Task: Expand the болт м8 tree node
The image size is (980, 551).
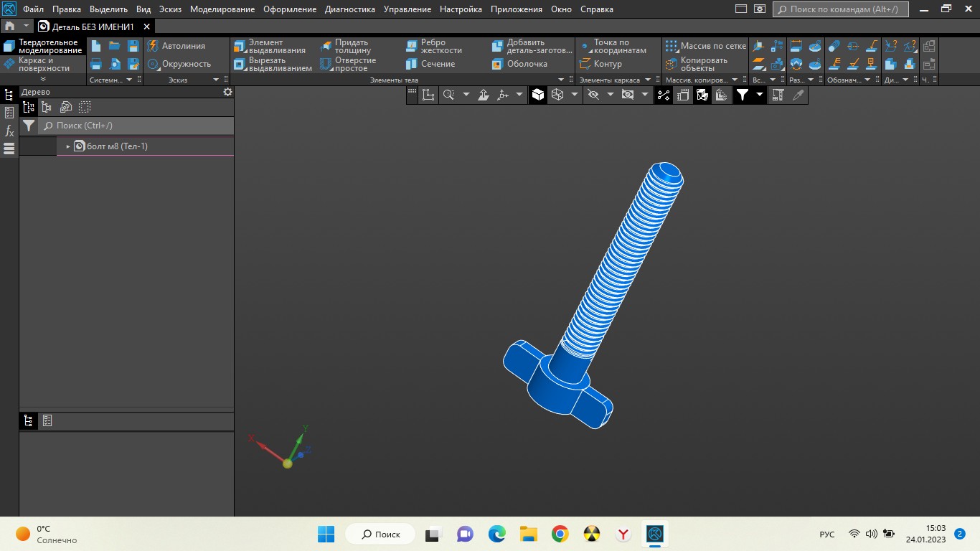Action: [68, 146]
